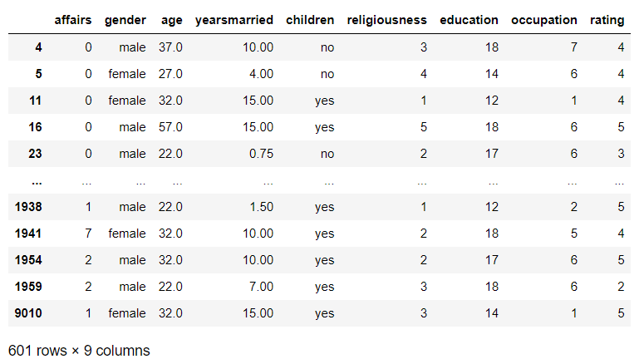Click the "religiousness" column header
The width and height of the screenshot is (644, 359).
[387, 20]
